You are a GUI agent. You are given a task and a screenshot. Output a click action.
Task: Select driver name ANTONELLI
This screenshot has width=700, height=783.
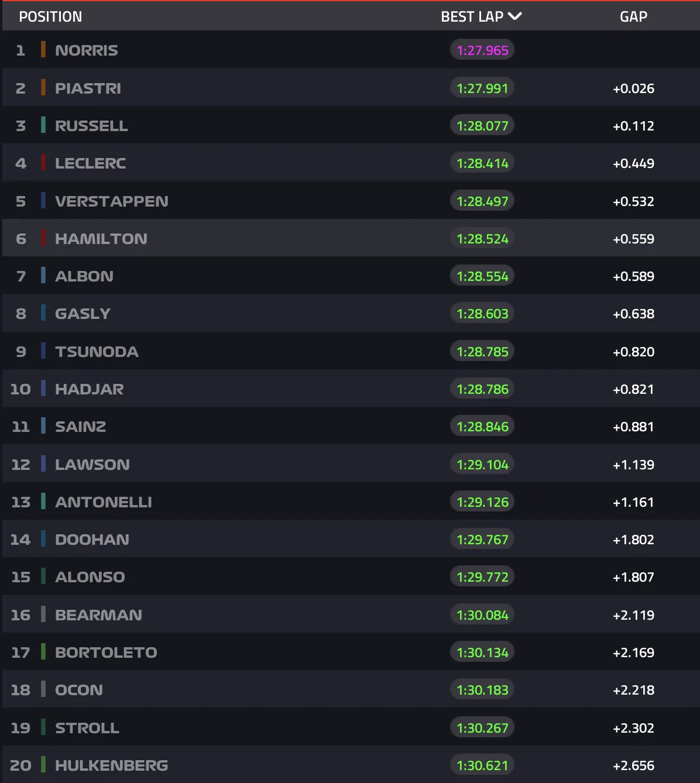pyautogui.click(x=103, y=502)
